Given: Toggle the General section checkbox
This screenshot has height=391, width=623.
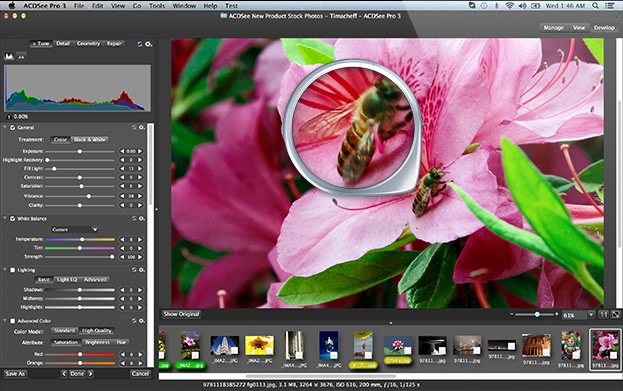Looking at the screenshot, I should tap(13, 128).
